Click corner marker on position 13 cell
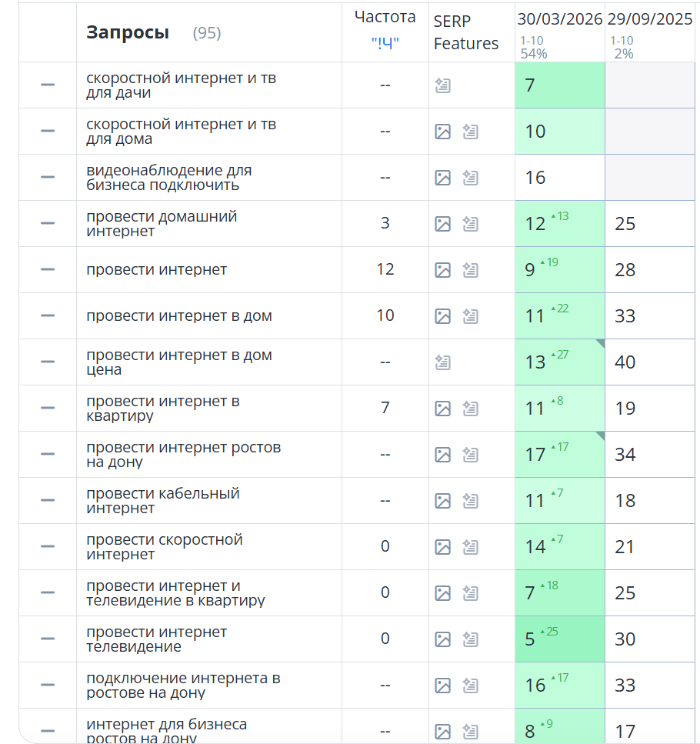The height and width of the screenshot is (744, 700). pos(601,343)
